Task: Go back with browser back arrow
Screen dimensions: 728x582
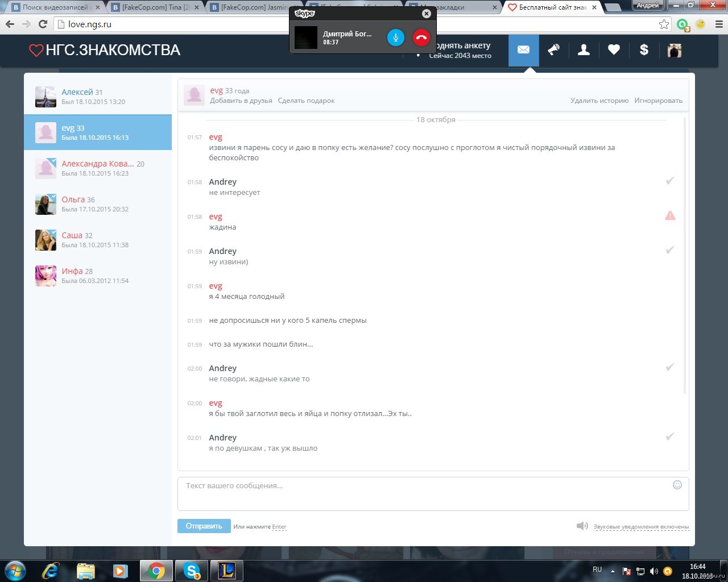Action: tap(10, 24)
